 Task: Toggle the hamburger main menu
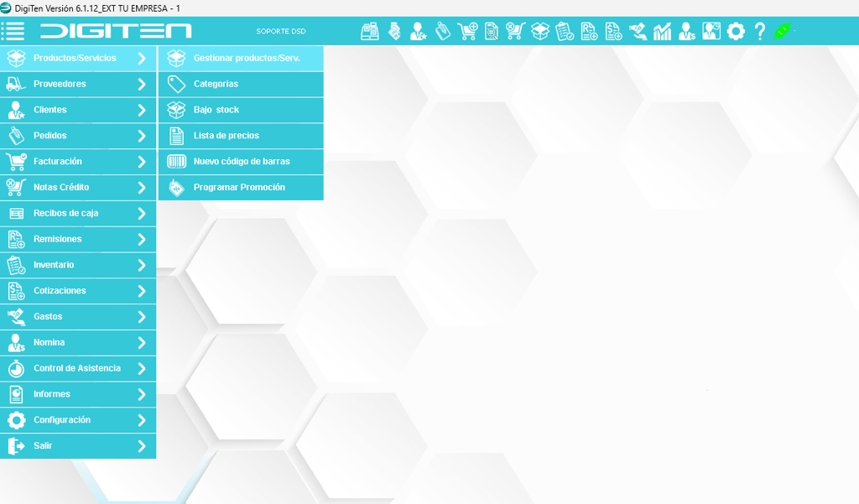[x=13, y=31]
